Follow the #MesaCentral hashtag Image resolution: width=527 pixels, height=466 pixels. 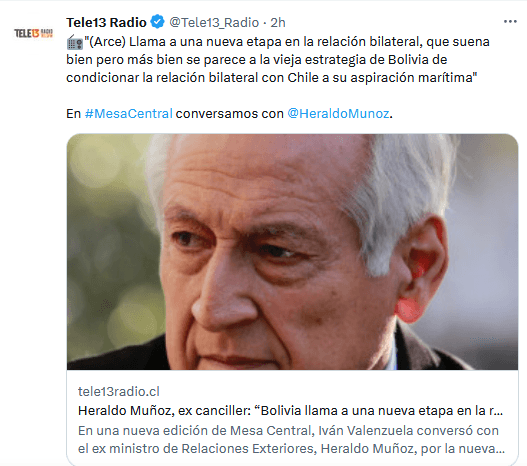point(129,114)
